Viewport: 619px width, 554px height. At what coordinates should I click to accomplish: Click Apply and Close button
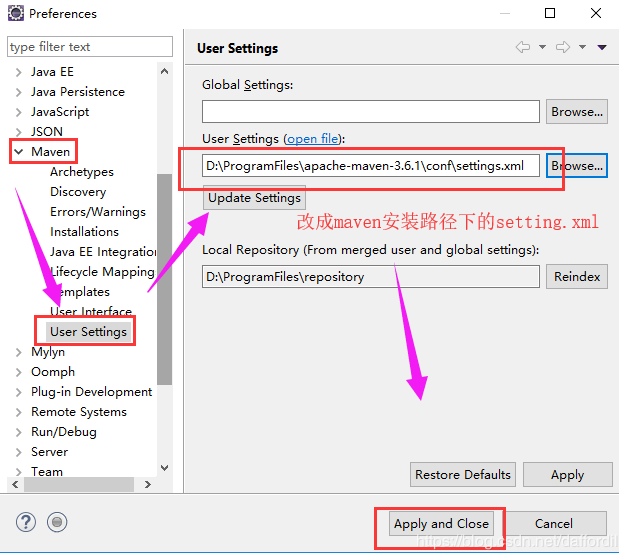[x=441, y=524]
